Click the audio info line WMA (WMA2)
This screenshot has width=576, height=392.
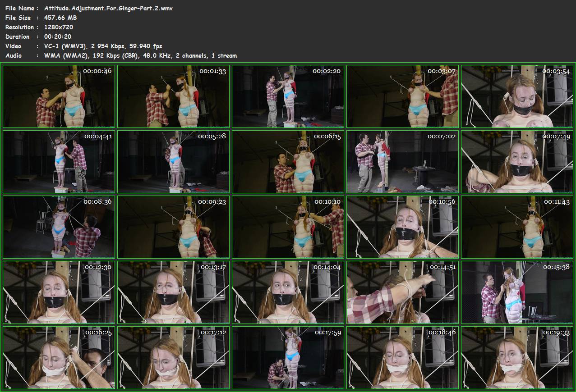(140, 55)
